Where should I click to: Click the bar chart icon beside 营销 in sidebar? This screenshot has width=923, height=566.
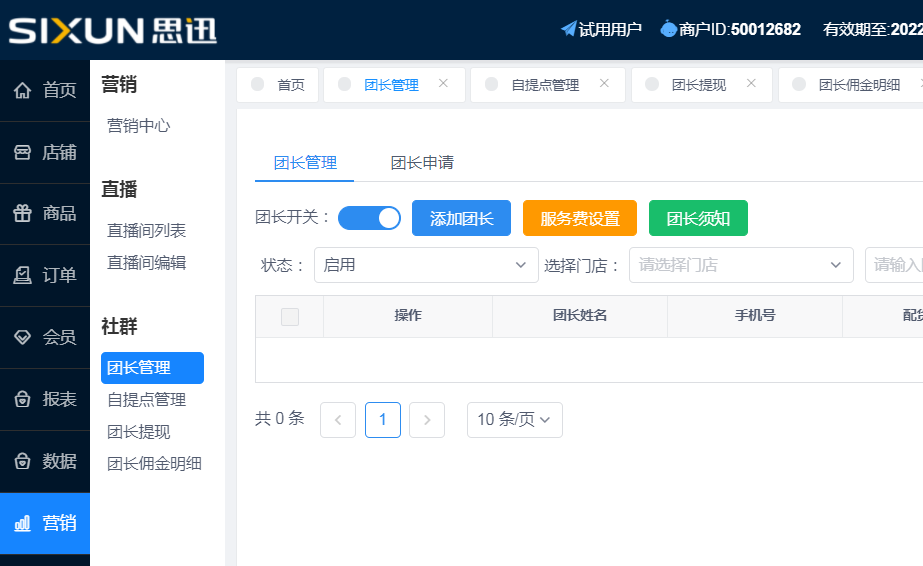(x=22, y=523)
